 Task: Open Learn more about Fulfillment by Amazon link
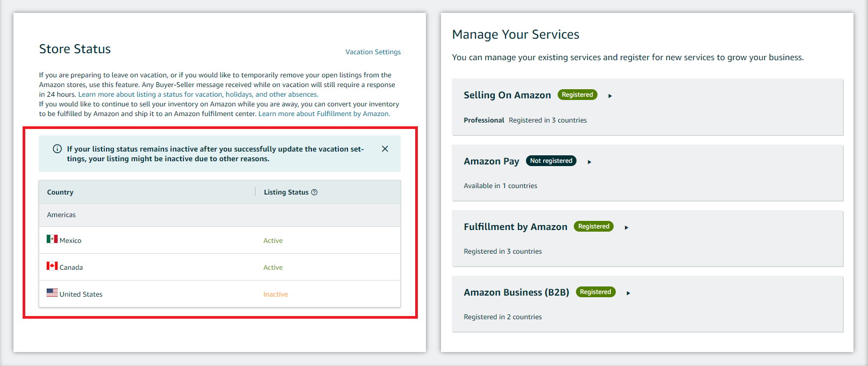point(324,114)
